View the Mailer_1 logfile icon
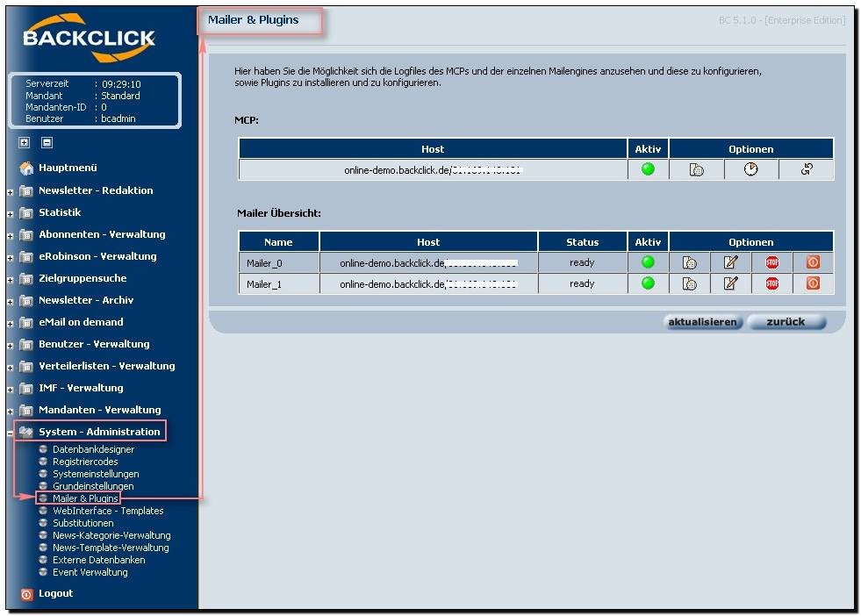Viewport: 861px width, 616px height. [x=690, y=283]
